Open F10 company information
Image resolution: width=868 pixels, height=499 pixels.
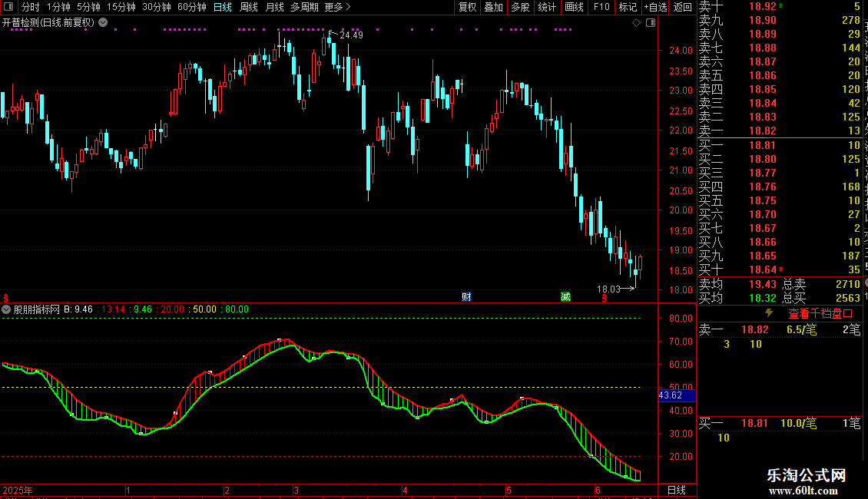tap(601, 7)
